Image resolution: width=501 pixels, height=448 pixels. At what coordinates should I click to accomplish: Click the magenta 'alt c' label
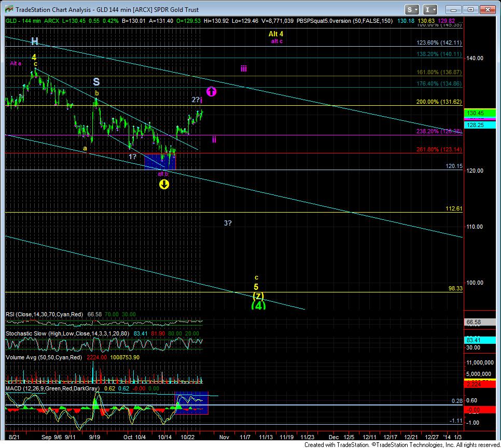[x=277, y=41]
